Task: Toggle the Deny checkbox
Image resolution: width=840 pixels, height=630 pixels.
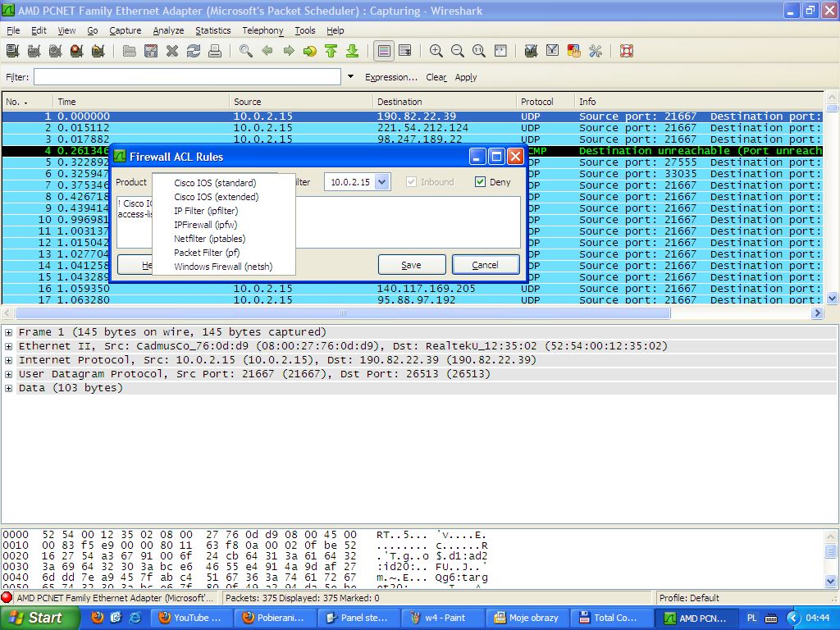Action: click(480, 182)
